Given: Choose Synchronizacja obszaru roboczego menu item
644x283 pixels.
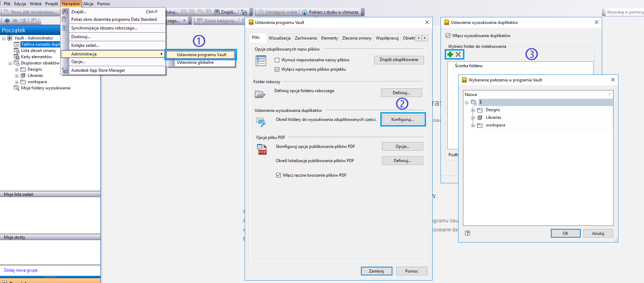Looking at the screenshot, I should click(x=113, y=28).
